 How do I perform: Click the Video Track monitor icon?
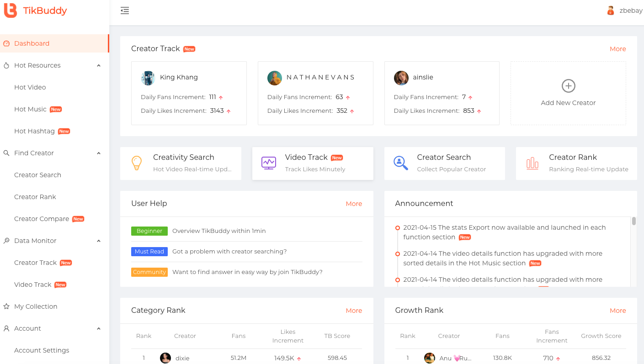(x=268, y=163)
